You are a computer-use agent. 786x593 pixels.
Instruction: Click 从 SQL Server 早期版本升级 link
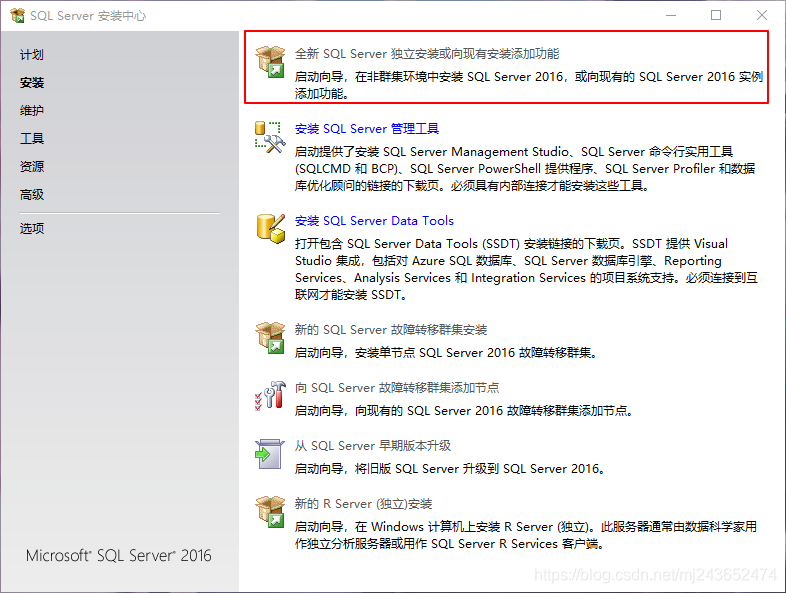[x=373, y=446]
